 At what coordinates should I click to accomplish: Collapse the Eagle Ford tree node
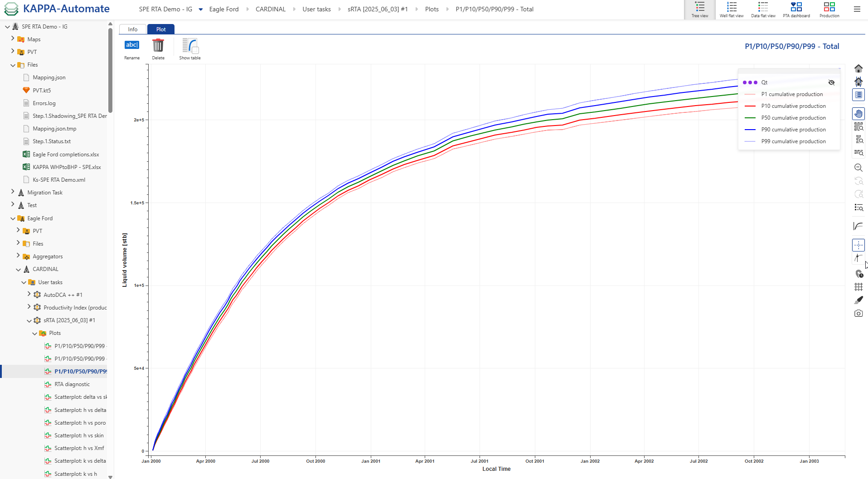coord(12,218)
